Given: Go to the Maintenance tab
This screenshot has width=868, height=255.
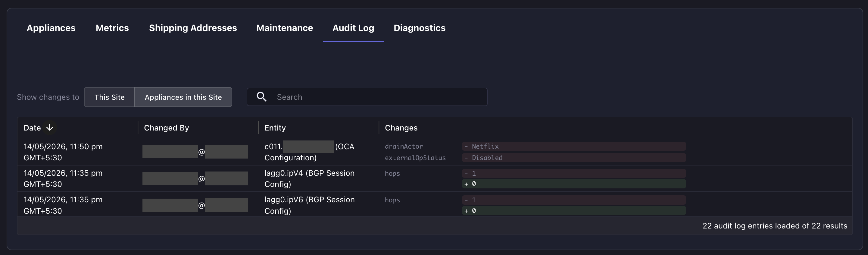Looking at the screenshot, I should point(285,28).
